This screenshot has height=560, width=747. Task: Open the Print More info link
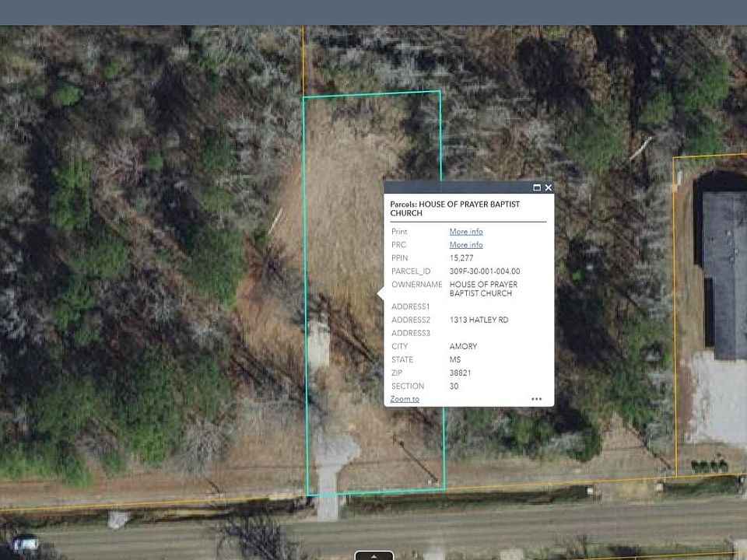(x=466, y=232)
